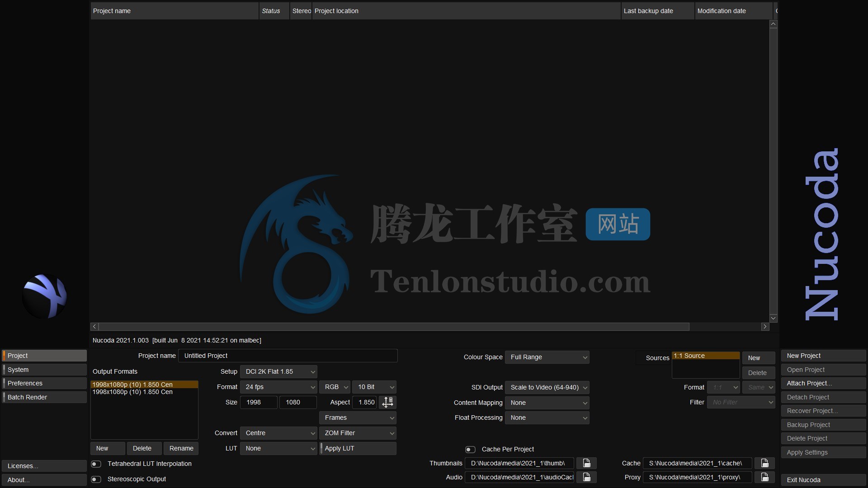Open the Preferences tab
Image resolution: width=868 pixels, height=488 pixels.
click(44, 383)
